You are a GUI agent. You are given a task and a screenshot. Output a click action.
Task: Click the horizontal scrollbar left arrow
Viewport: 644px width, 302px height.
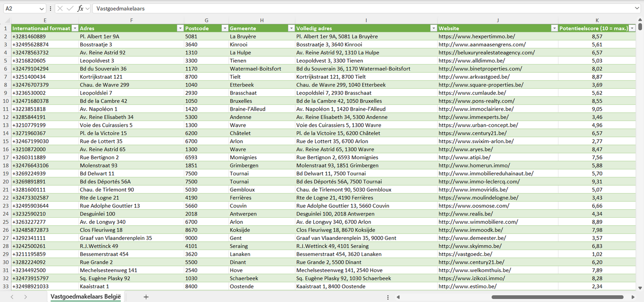[398, 297]
